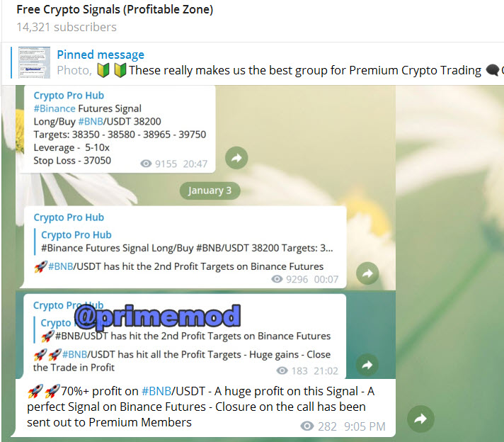Click views eye icon next to 9296

pos(277,279)
